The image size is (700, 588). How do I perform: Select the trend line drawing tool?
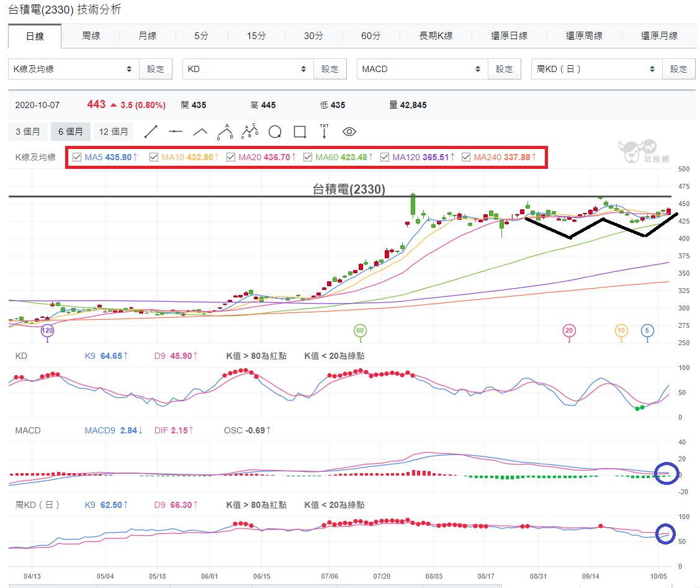coord(151,132)
